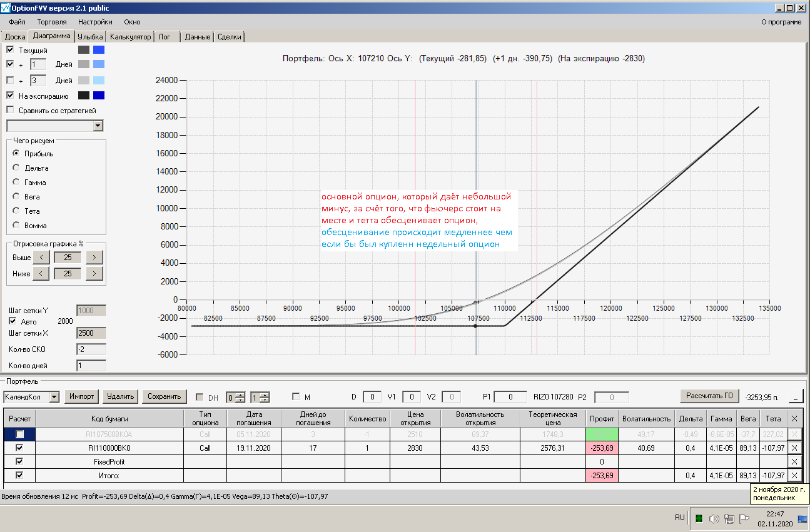The image size is (810, 532).
Task: Select the Вега radio button
Action: (x=16, y=196)
